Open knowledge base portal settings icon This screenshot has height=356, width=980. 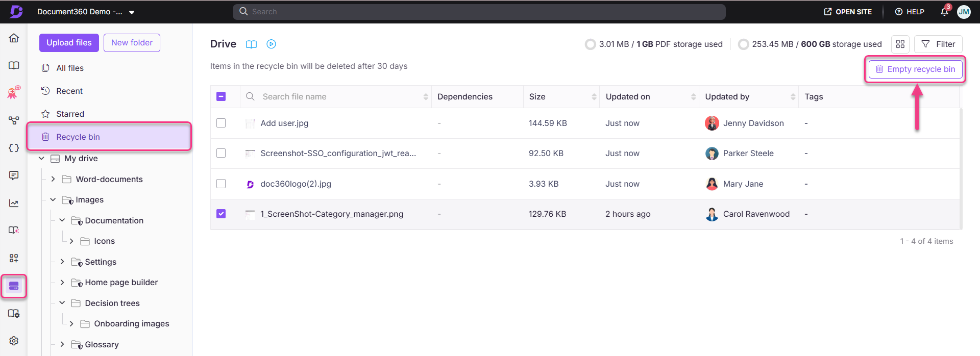coord(14,313)
